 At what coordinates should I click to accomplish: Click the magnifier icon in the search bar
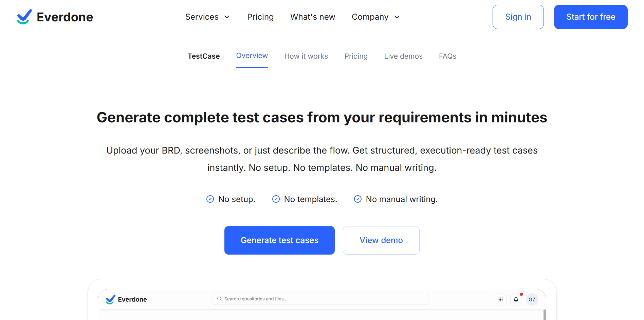click(x=219, y=299)
